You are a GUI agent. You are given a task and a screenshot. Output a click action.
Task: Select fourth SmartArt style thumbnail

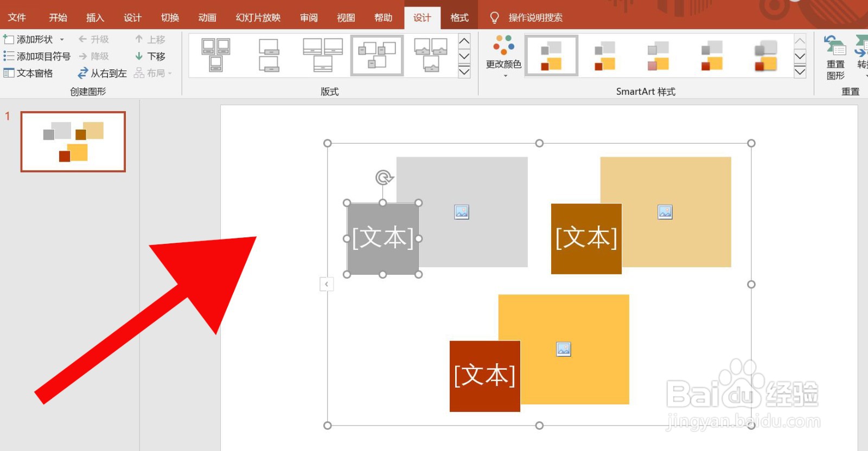(712, 56)
